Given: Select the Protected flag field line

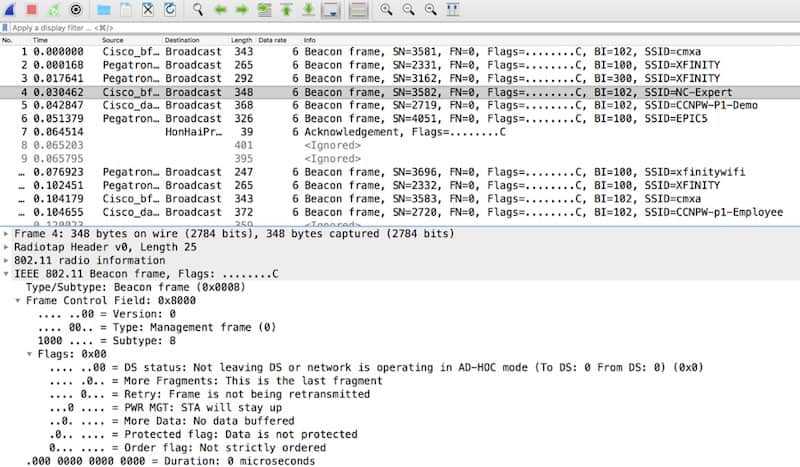Looking at the screenshot, I should (x=204, y=434).
